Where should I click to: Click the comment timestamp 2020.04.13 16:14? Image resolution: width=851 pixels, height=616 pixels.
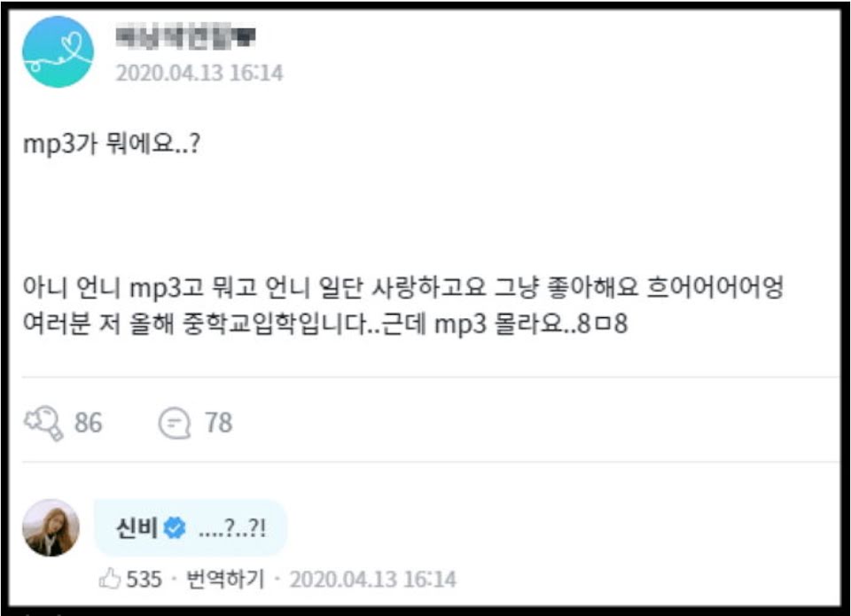(x=373, y=580)
